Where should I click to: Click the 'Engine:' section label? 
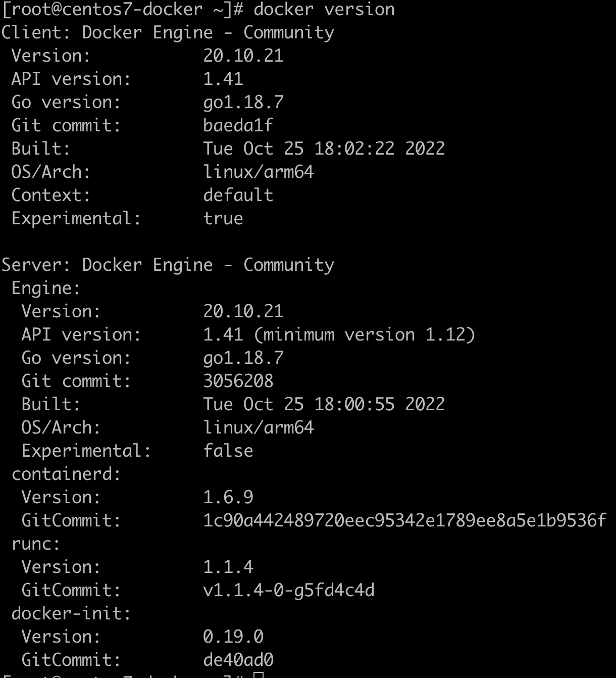click(46, 288)
